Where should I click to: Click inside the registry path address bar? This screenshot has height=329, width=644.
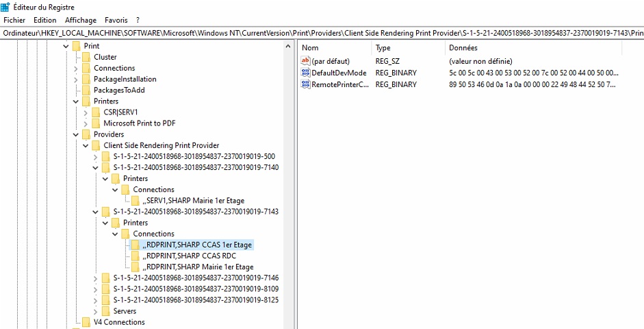322,32
